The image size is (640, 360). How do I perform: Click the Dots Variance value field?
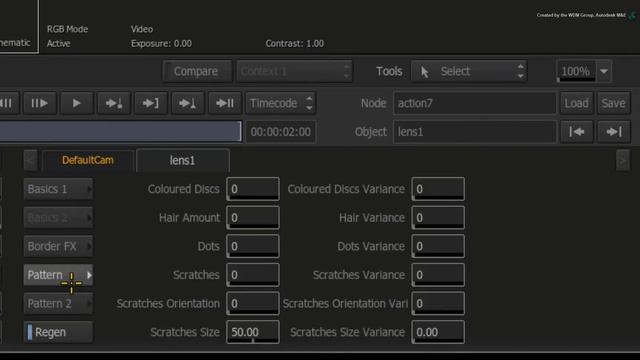pyautogui.click(x=438, y=246)
